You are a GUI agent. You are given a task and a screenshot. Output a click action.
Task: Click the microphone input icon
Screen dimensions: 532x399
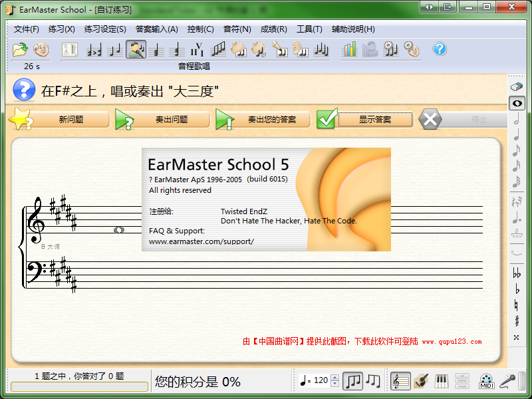(508, 381)
